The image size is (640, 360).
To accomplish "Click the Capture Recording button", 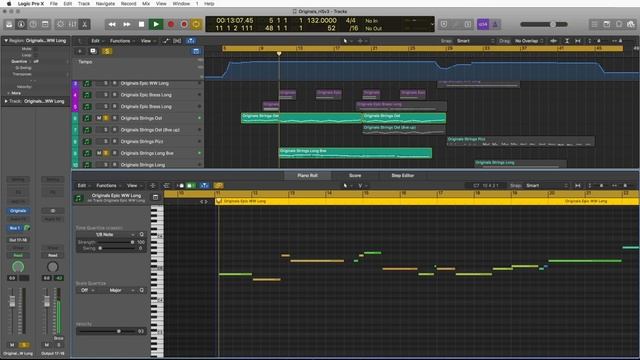I will click(x=184, y=24).
